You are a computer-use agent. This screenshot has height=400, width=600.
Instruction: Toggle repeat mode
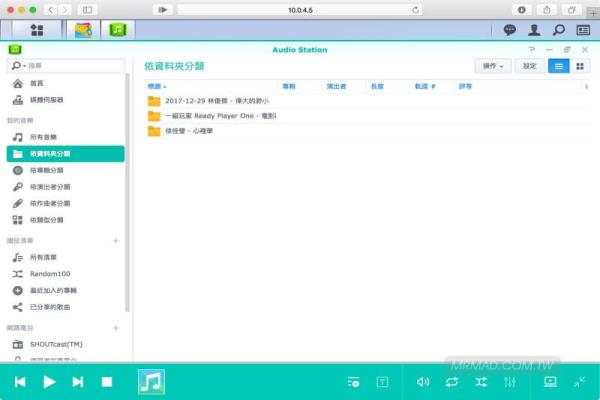point(452,382)
